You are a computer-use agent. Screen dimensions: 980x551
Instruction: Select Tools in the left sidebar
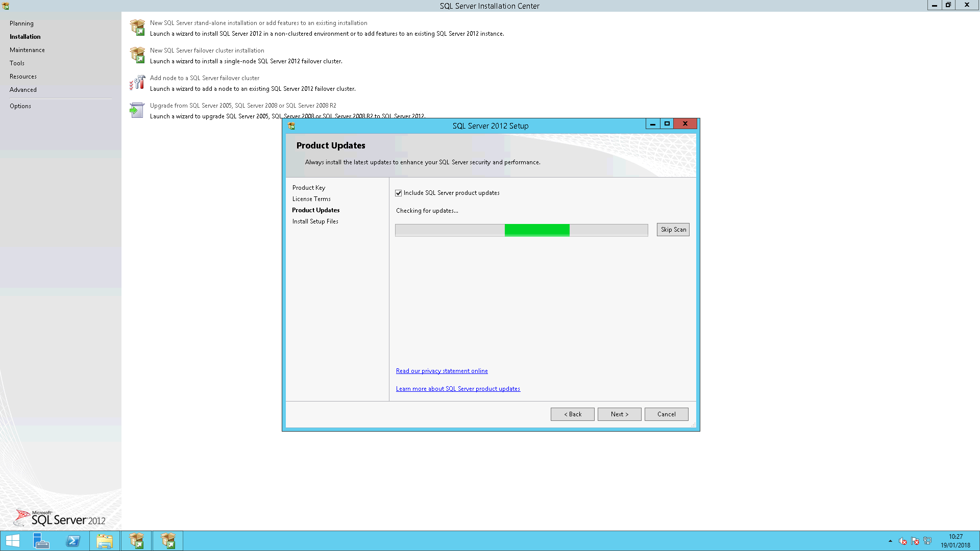[x=17, y=63]
